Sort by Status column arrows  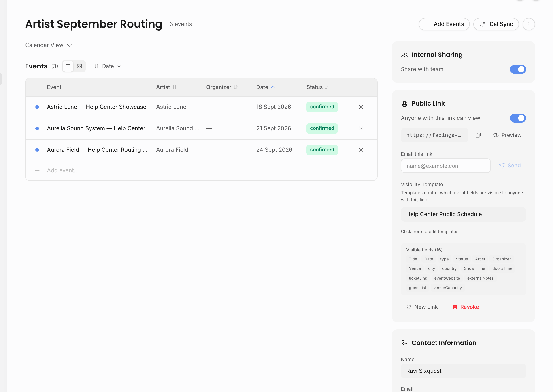click(327, 87)
